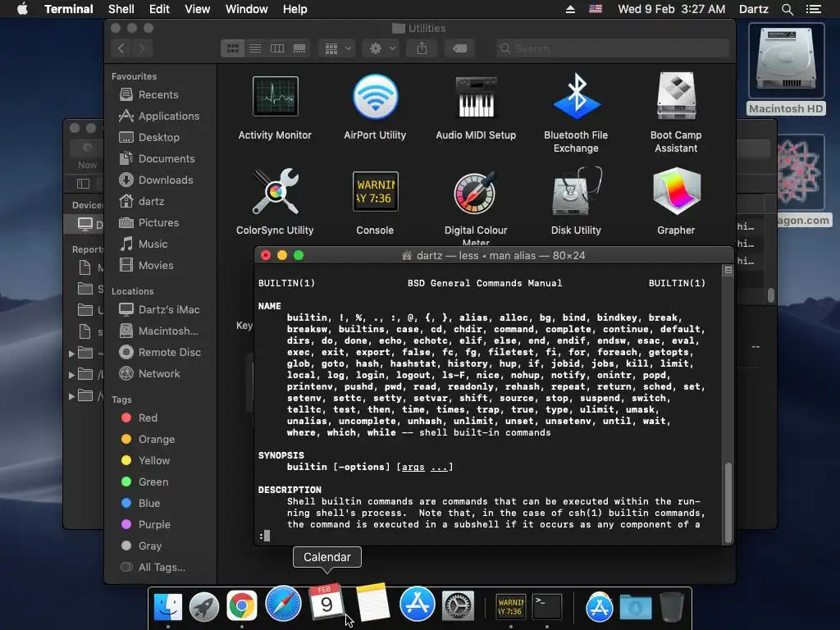Open Calendar from the Dock

326,602
